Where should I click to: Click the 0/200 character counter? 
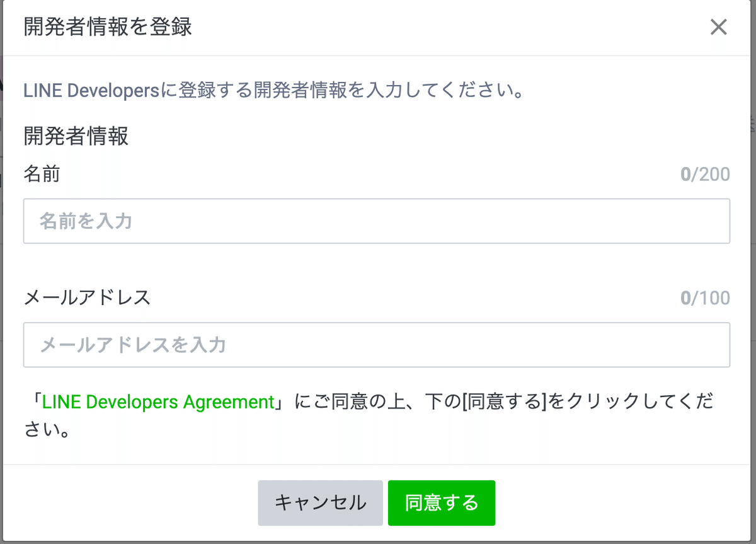click(706, 175)
